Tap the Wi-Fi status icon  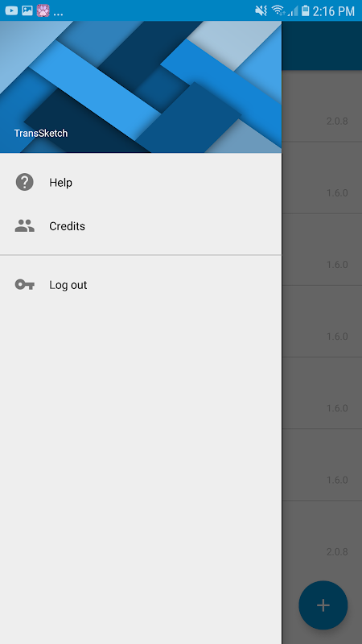point(278,10)
